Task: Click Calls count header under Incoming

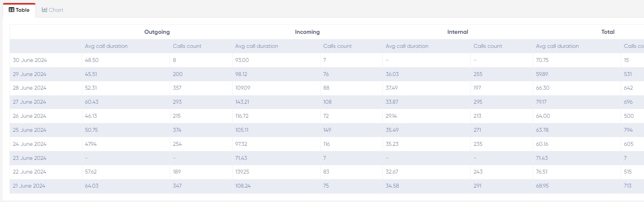Action: coord(337,46)
